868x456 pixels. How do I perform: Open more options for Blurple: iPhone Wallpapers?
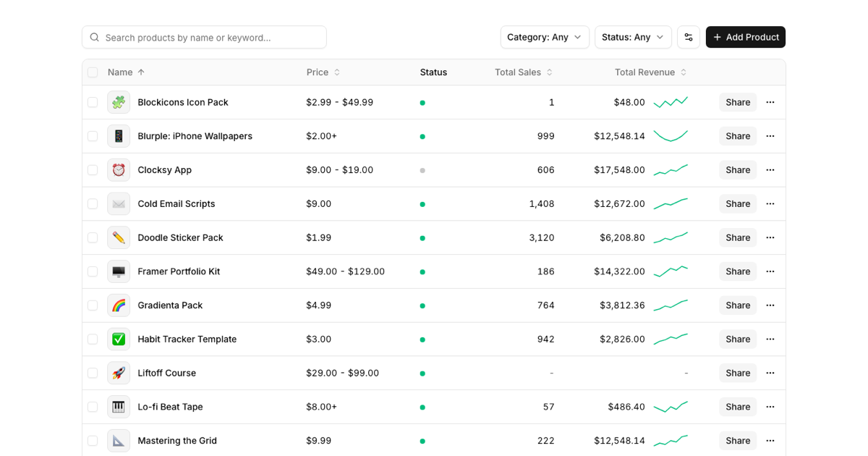[x=770, y=136]
